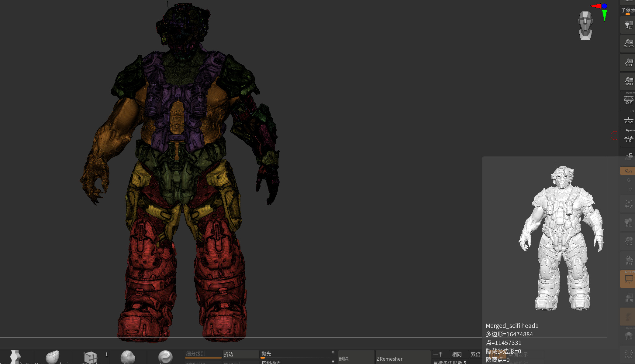Click the point count 点=11457331 text
This screenshot has height=364, width=635.
pos(503,343)
